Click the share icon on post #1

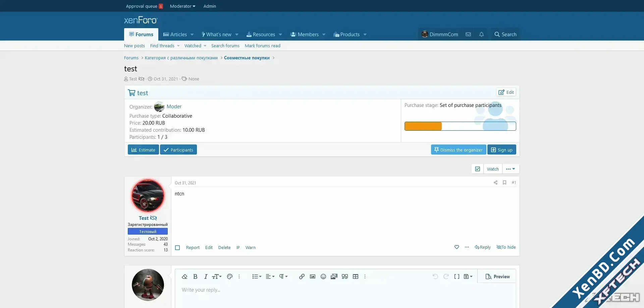point(495,182)
